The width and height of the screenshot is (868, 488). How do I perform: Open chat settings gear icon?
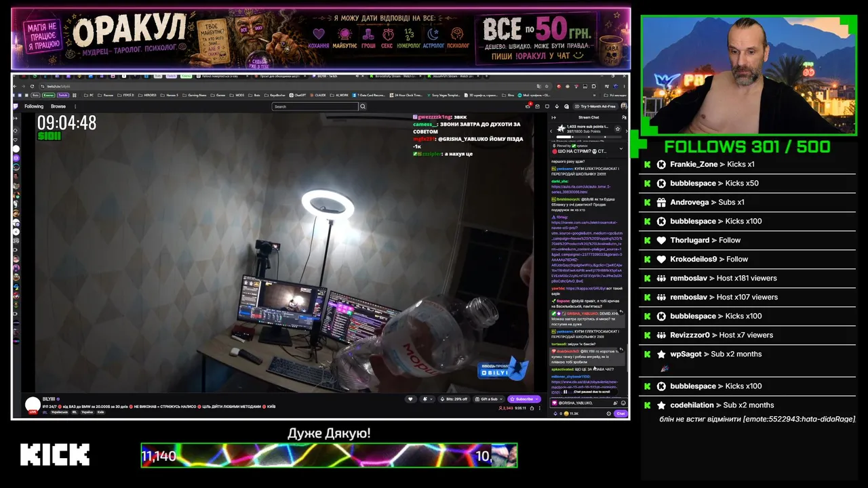(x=608, y=413)
